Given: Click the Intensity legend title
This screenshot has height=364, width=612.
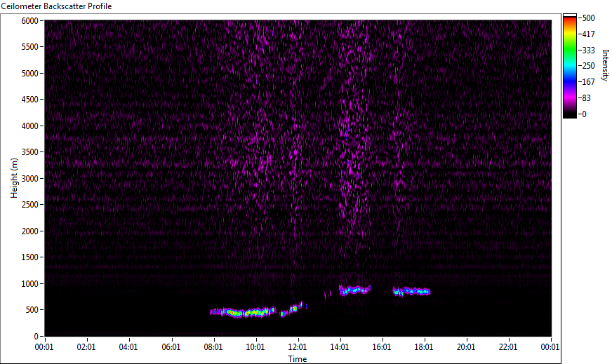Looking at the screenshot, I should pyautogui.click(x=606, y=65).
